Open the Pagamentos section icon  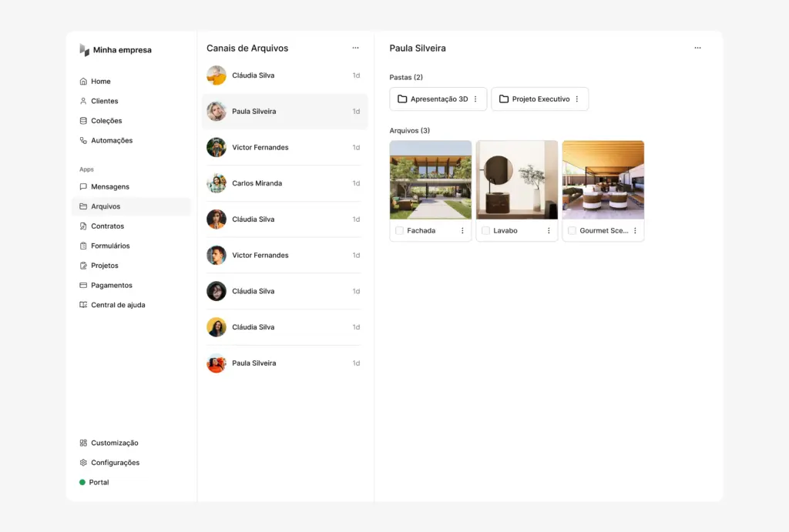83,285
